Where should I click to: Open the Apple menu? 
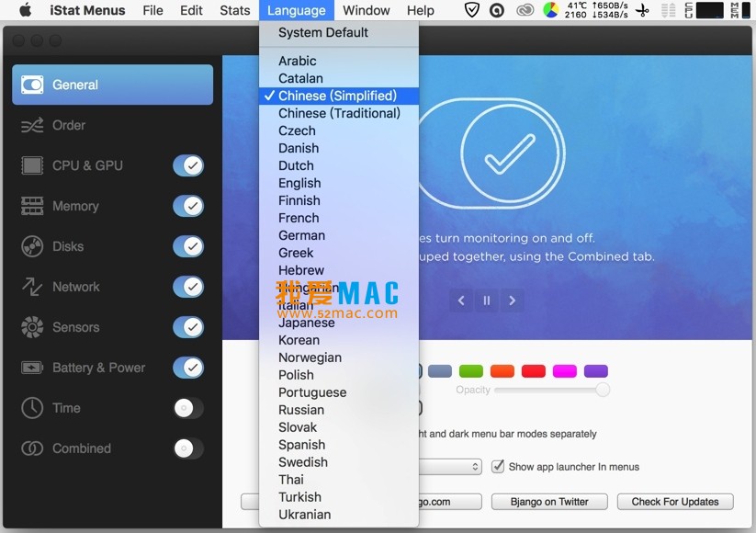coord(25,10)
